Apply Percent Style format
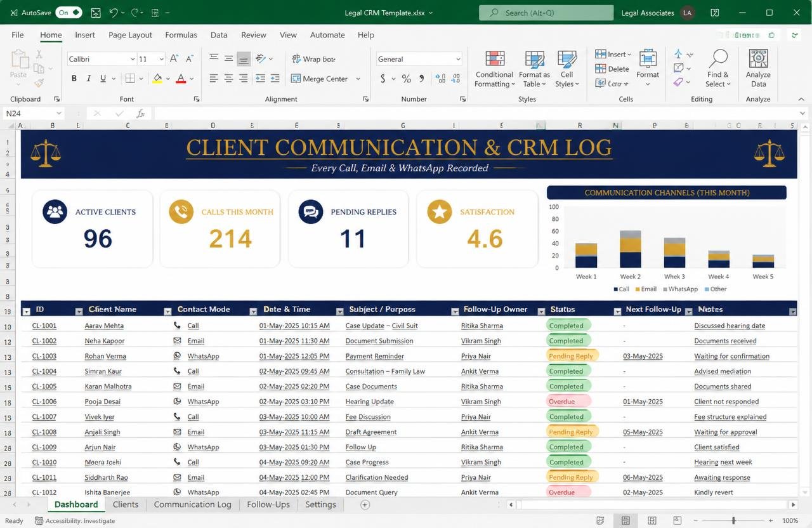 406,79
